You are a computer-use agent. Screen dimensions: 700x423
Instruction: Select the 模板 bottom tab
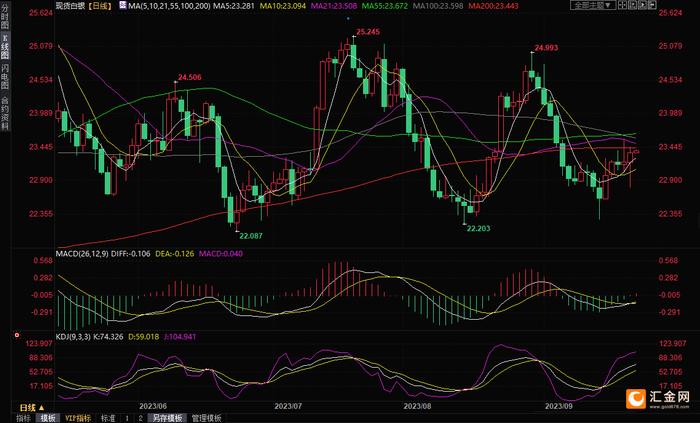[48, 418]
